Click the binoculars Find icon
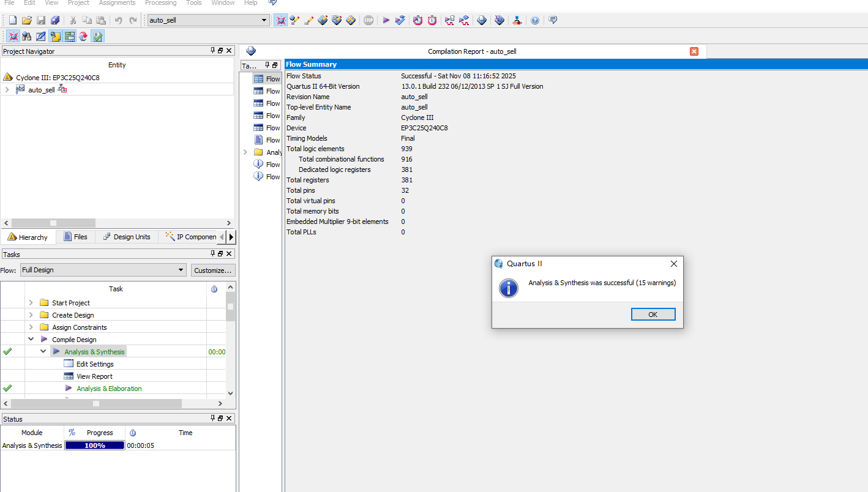The width and height of the screenshot is (868, 492). click(x=26, y=36)
